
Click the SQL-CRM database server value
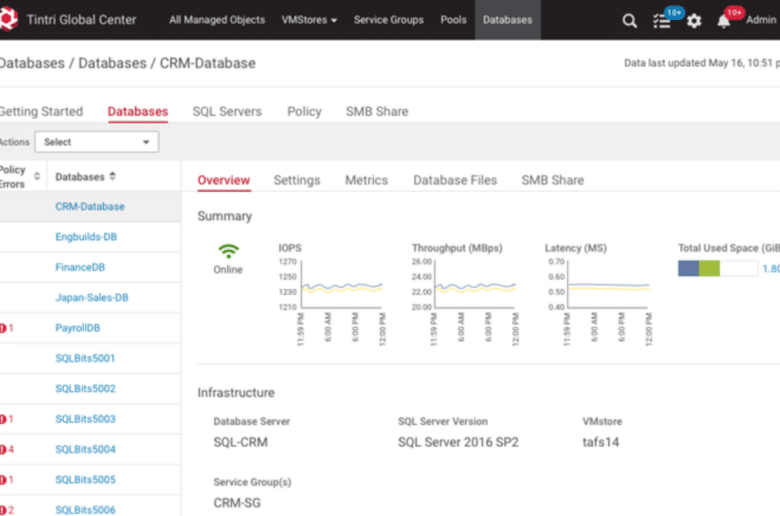[241, 442]
